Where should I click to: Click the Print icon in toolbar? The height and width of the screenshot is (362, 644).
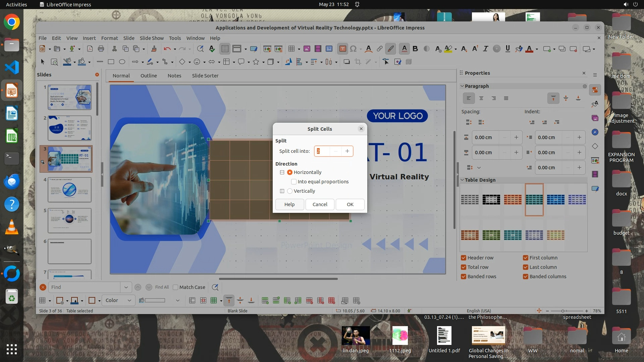(101, 49)
